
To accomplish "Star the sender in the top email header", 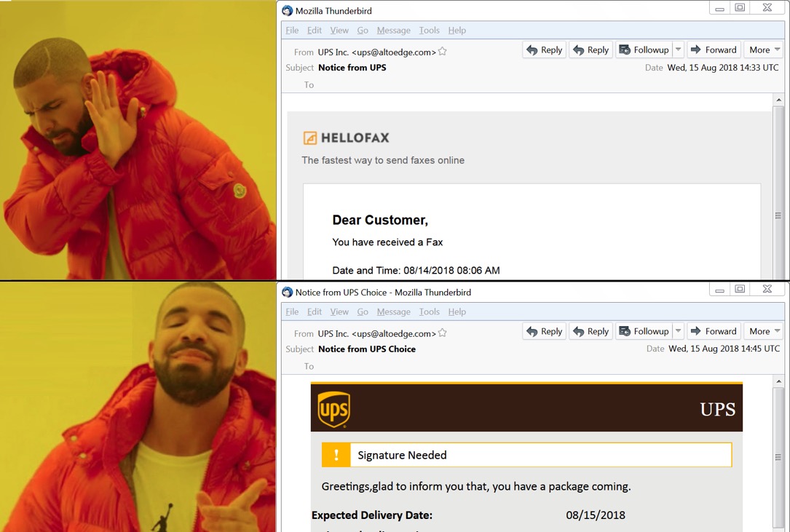I will pyautogui.click(x=443, y=52).
